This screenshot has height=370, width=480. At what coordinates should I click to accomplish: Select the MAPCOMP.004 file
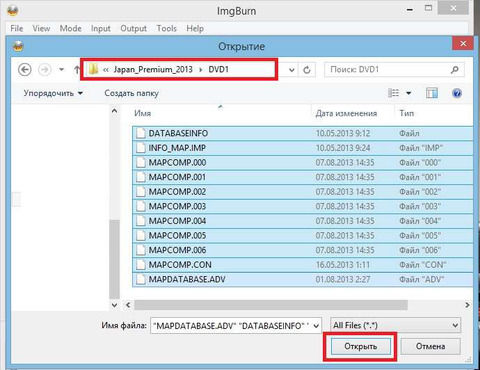coord(302,221)
